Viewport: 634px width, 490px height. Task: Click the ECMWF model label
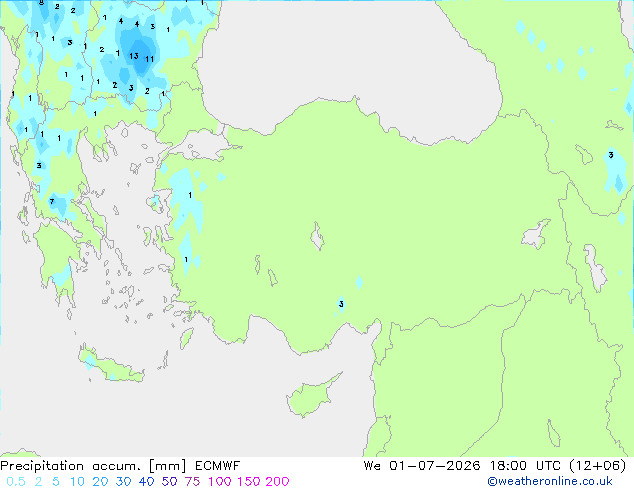click(x=218, y=466)
